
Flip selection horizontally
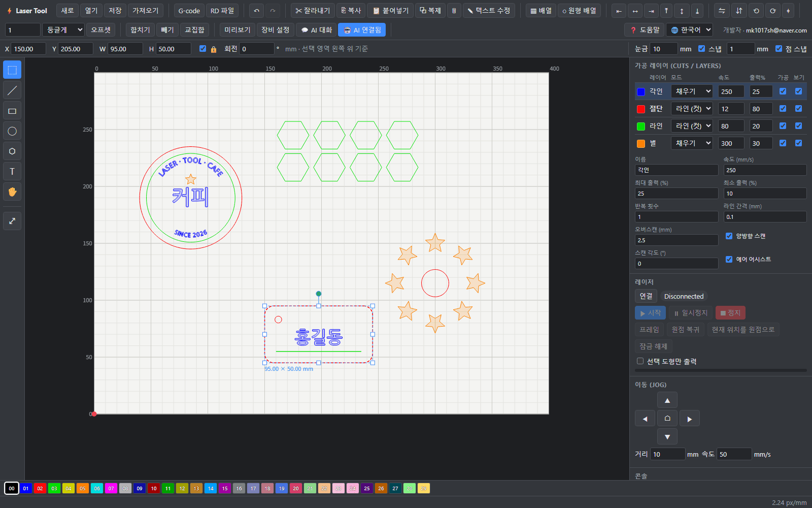(x=722, y=11)
